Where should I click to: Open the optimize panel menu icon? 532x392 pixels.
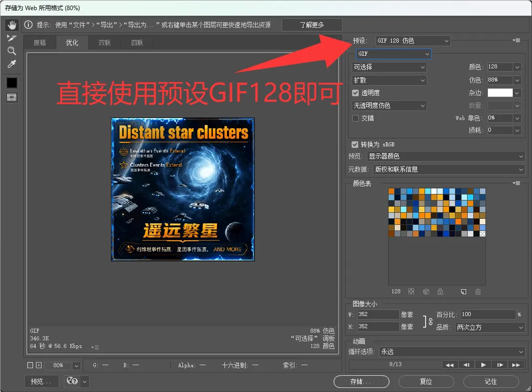[x=516, y=41]
